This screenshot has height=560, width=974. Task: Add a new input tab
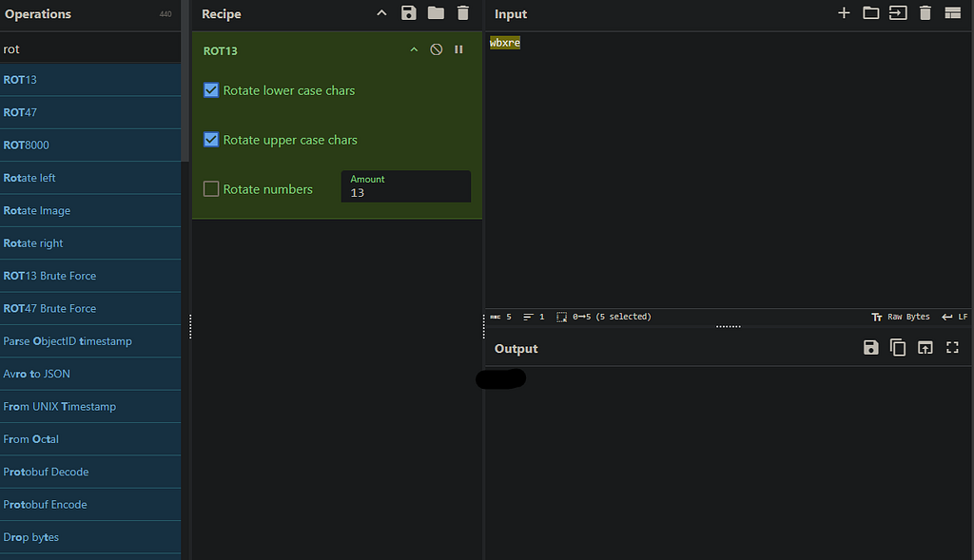point(844,13)
